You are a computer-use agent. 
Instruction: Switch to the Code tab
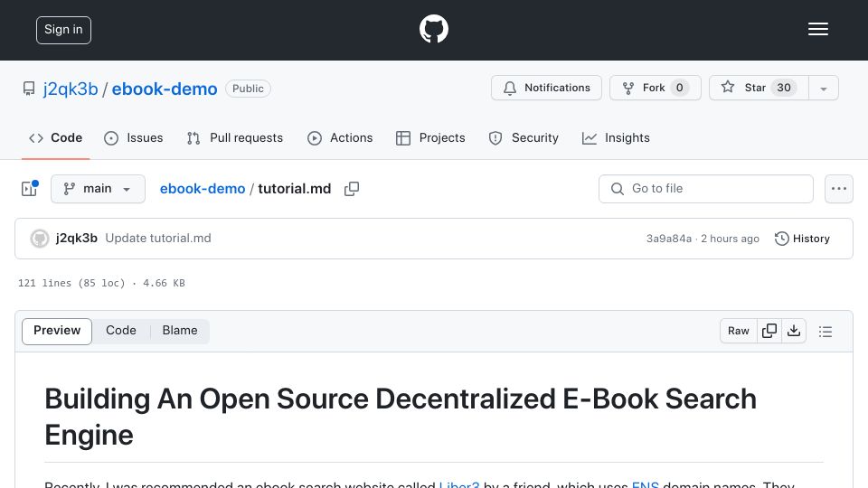point(55,137)
